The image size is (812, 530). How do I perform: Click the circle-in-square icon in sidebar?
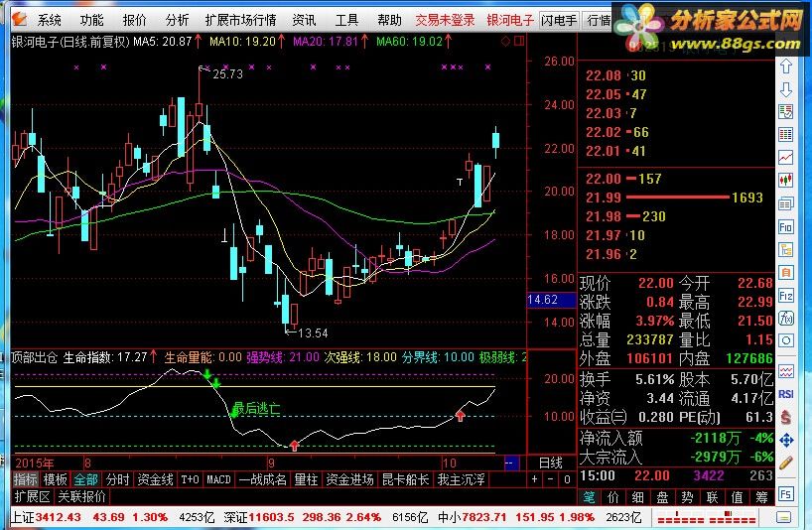786,341
